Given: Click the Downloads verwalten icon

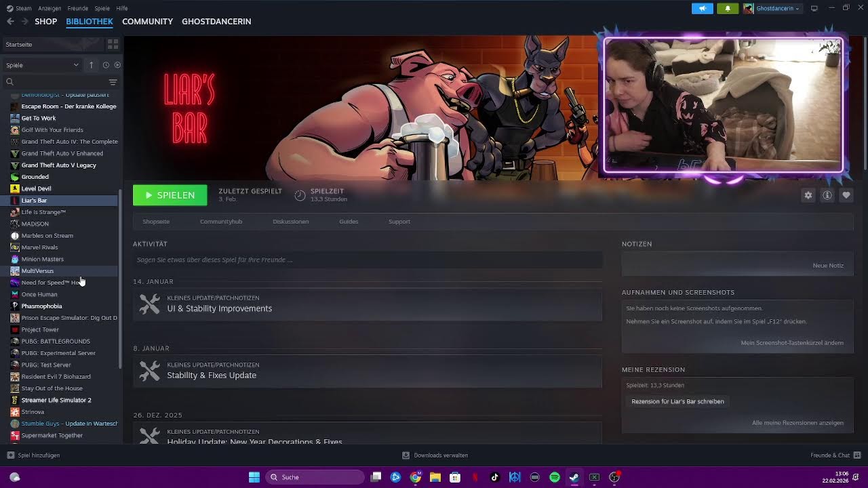Looking at the screenshot, I should pyautogui.click(x=406, y=455).
